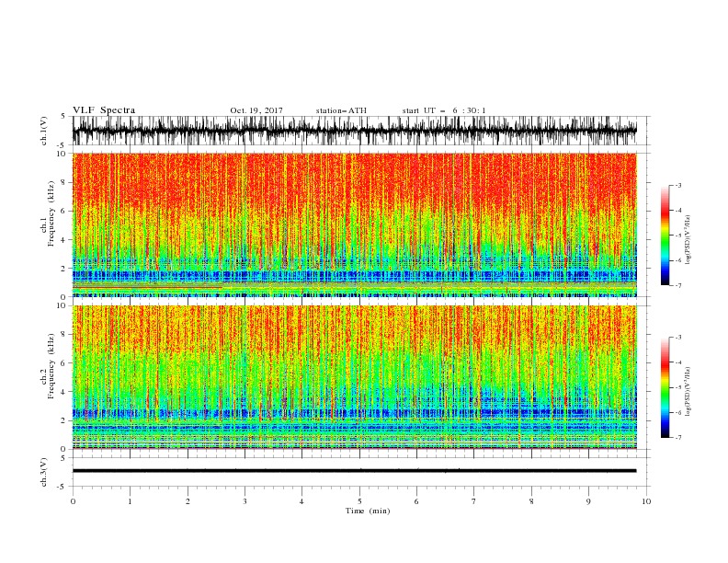Image resolution: width=728 pixels, height=563 pixels.
Task: Click the ch.2 PSD color bar
Action: [665, 387]
